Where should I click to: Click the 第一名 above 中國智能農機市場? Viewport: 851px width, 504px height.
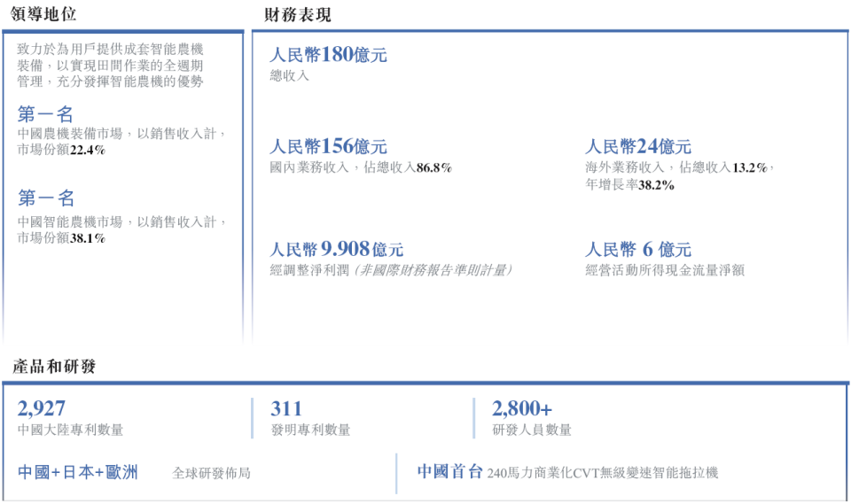[45, 198]
